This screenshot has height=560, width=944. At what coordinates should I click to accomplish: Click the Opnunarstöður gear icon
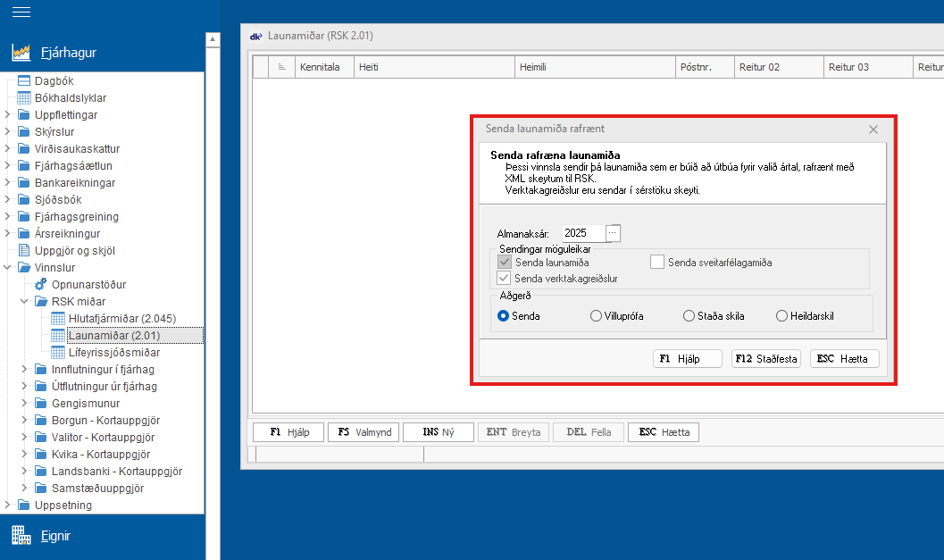click(41, 284)
